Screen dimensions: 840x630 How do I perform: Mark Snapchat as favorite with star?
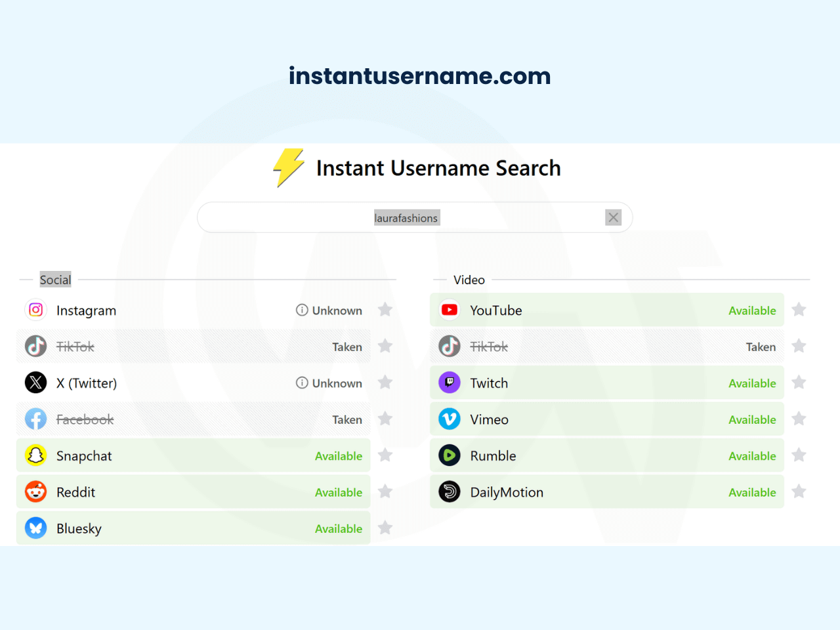click(385, 455)
